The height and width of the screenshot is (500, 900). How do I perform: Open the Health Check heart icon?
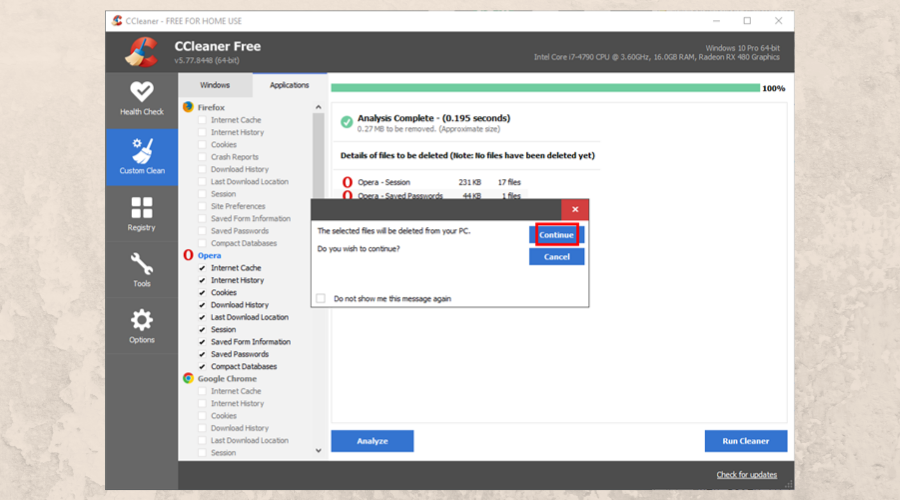tap(142, 91)
